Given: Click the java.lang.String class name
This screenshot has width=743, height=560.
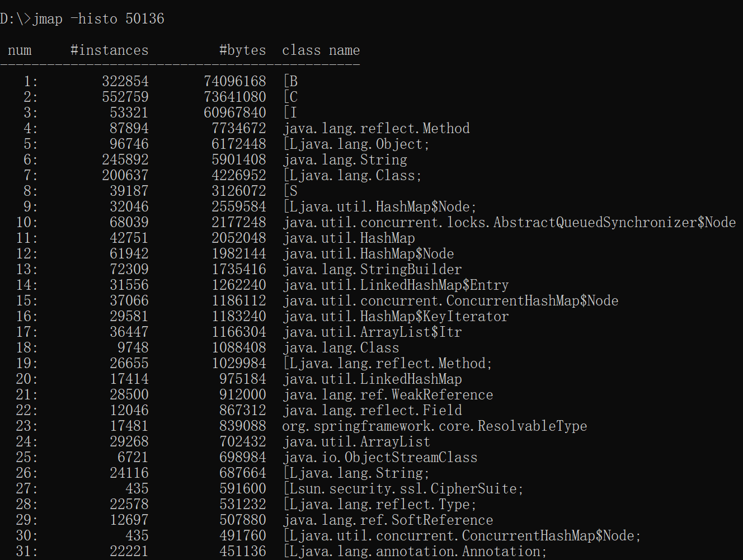Looking at the screenshot, I should pyautogui.click(x=345, y=159).
